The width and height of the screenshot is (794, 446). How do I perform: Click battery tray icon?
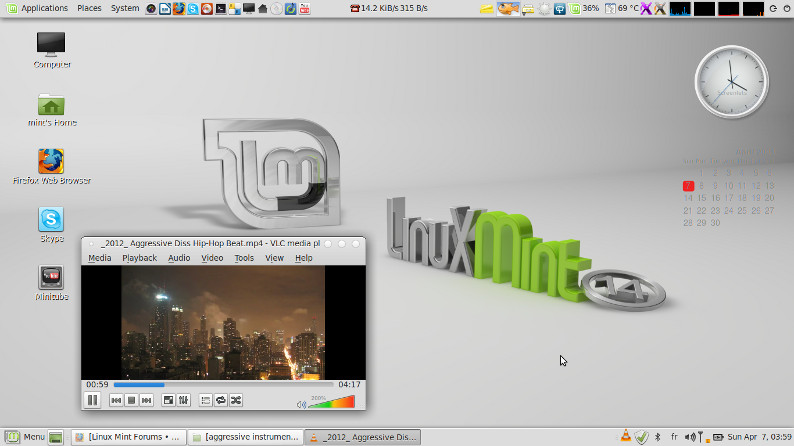(x=718, y=437)
